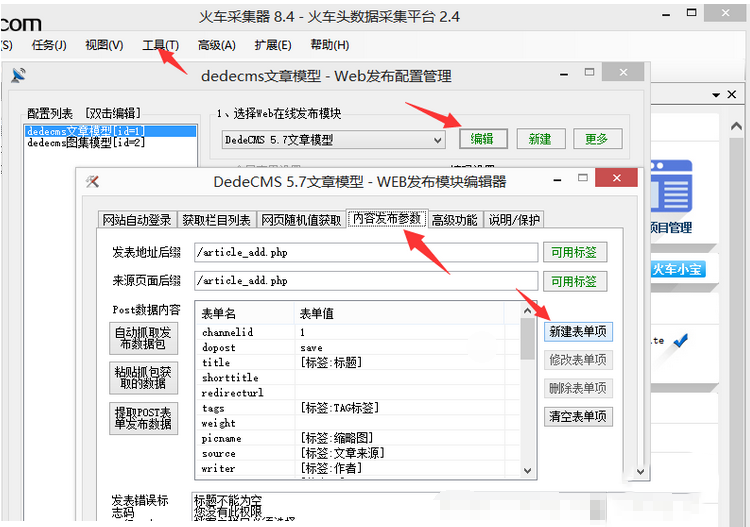Viewport: 750px width, 527px height.
Task: Switch to the 获取栏目列表 tab
Action: [x=217, y=220]
